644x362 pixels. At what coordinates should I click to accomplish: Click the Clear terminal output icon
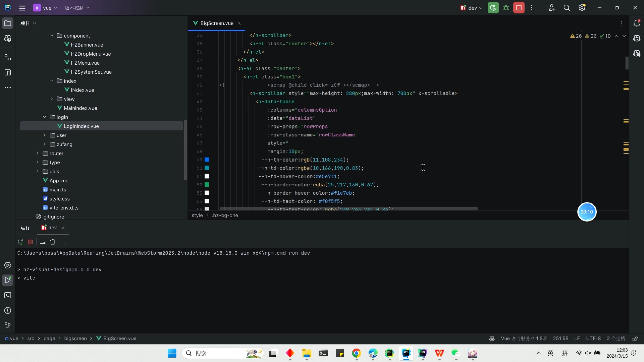(x=53, y=242)
